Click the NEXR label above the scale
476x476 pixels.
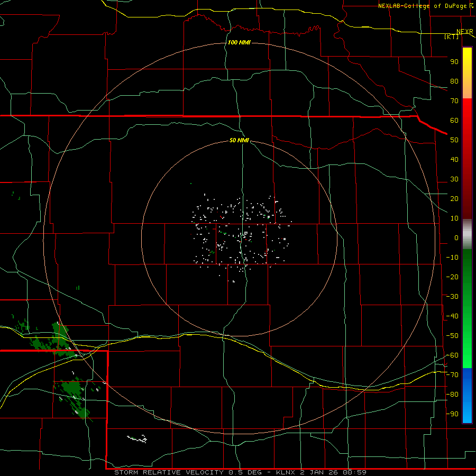tap(465, 31)
